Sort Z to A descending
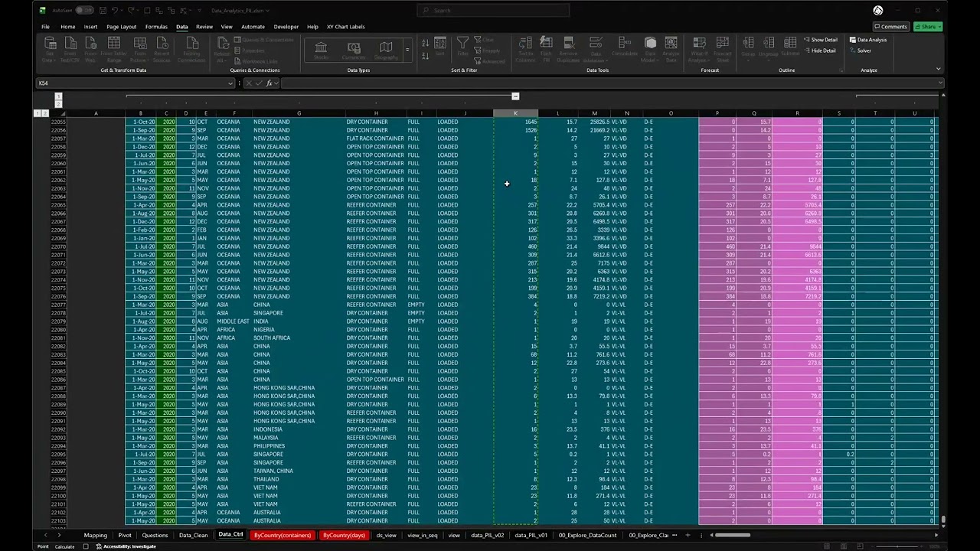The width and height of the screenshot is (980, 551). pos(425,55)
